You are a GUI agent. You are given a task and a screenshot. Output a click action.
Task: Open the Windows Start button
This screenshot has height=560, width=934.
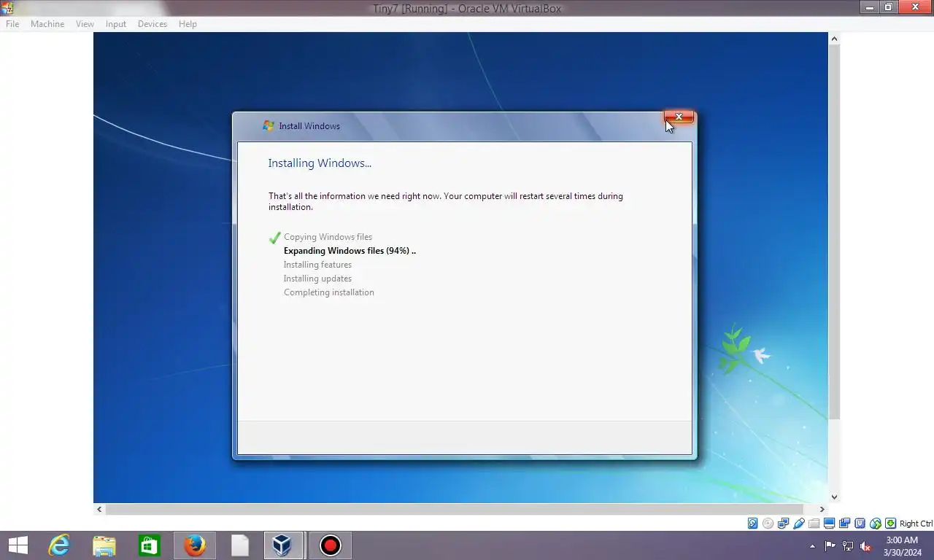point(18,545)
